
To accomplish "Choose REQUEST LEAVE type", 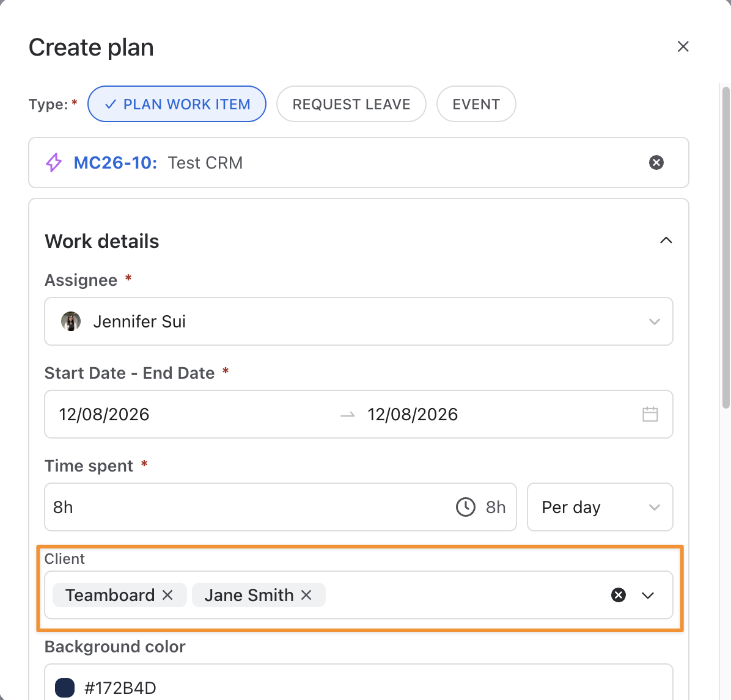I will coord(351,104).
